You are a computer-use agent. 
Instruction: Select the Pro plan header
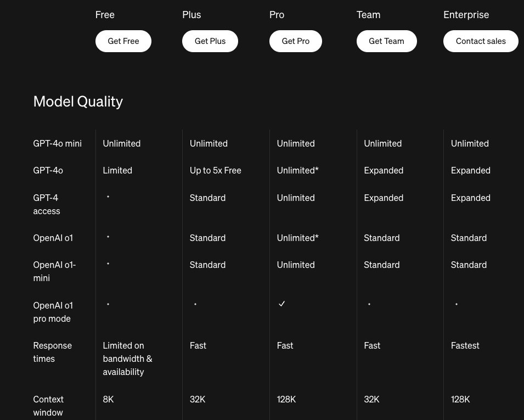pyautogui.click(x=277, y=15)
